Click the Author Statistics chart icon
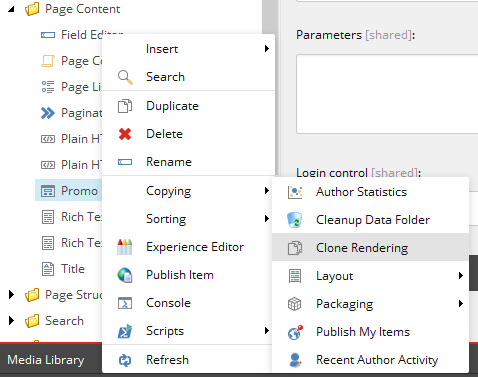The height and width of the screenshot is (377, 478). point(295,192)
